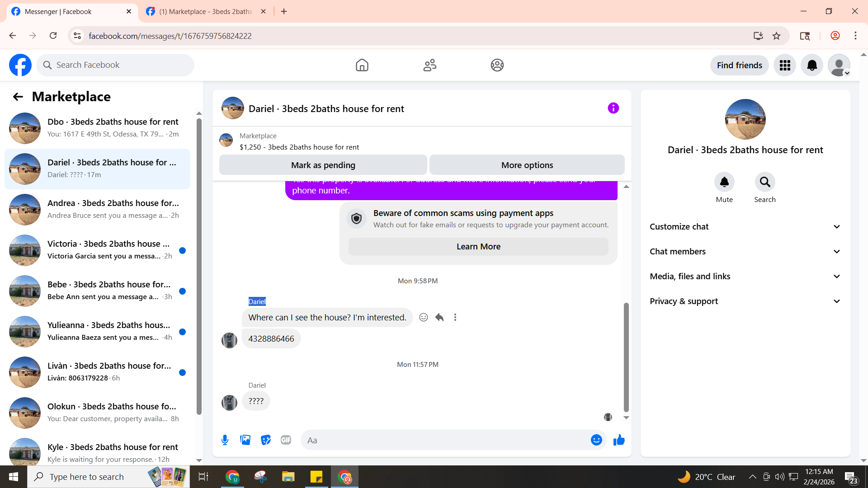Focus the Aa message input field

[x=445, y=440]
